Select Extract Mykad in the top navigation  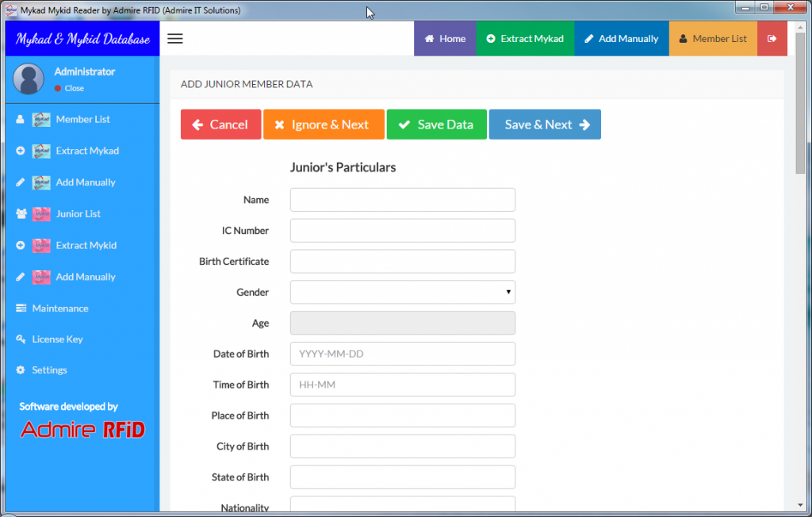(x=524, y=39)
